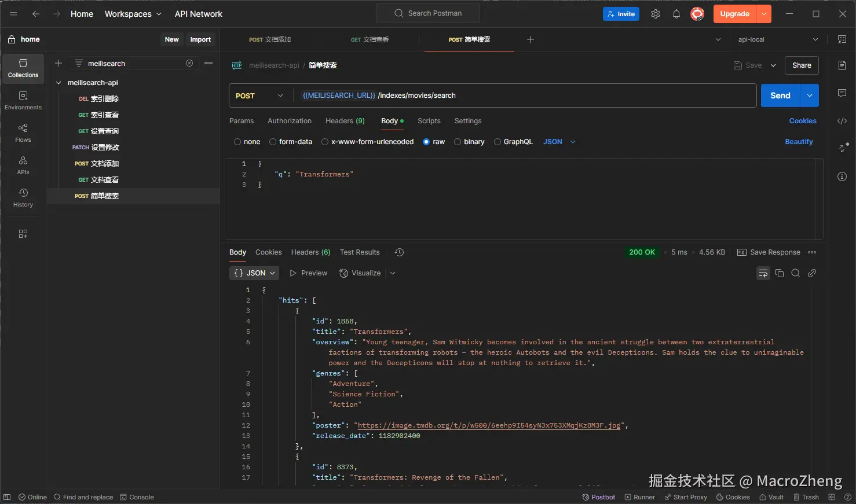Click the notifications bell icon
The height and width of the screenshot is (504, 856).
(676, 14)
